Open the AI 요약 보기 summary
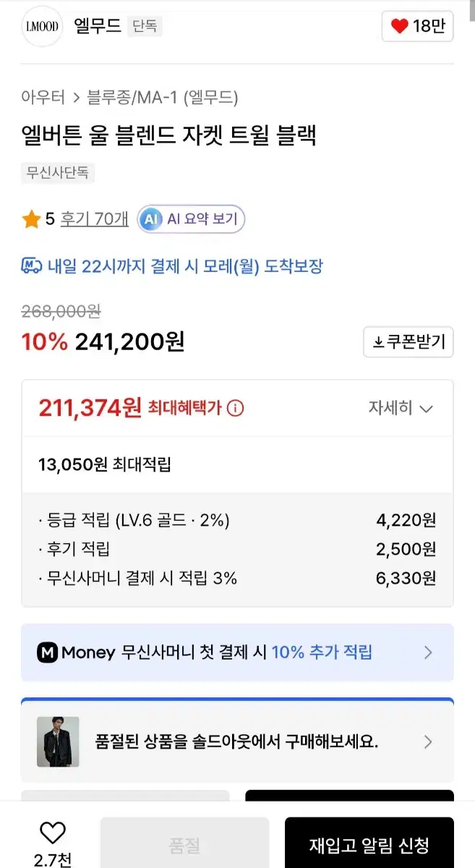This screenshot has height=868, width=475. [x=192, y=219]
